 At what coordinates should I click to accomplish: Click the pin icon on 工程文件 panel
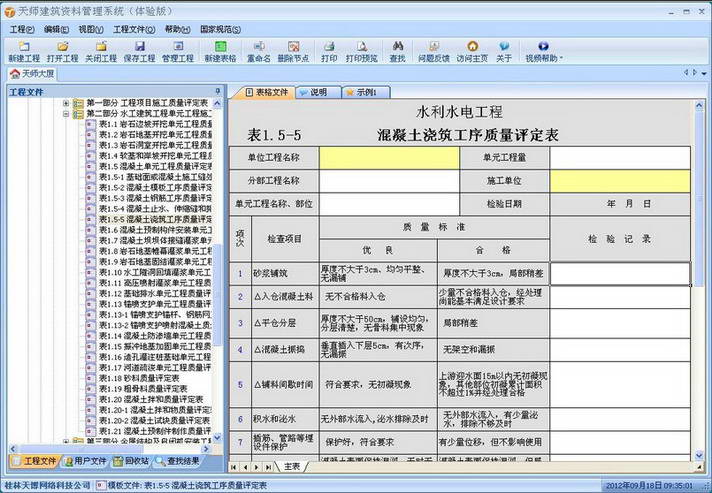[x=218, y=91]
